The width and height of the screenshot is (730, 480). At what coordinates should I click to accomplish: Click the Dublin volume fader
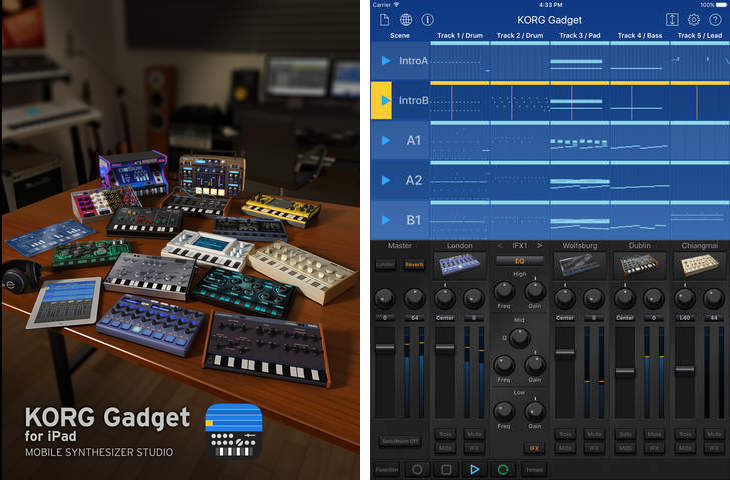pos(624,372)
